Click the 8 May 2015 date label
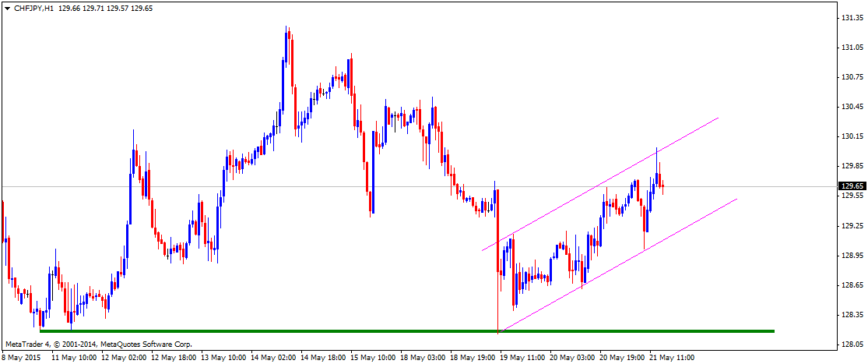Screen dimensions: 868x364 [x=22, y=357]
